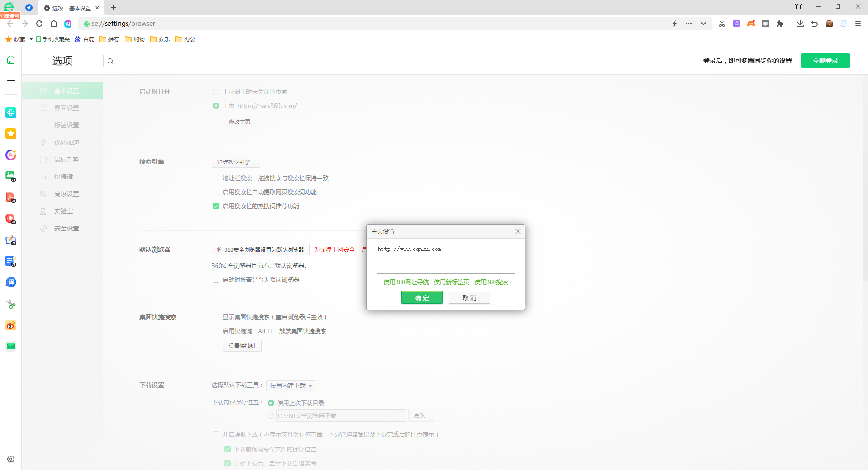Select 高级设置 in settings menu
868x470 pixels.
pos(62,194)
